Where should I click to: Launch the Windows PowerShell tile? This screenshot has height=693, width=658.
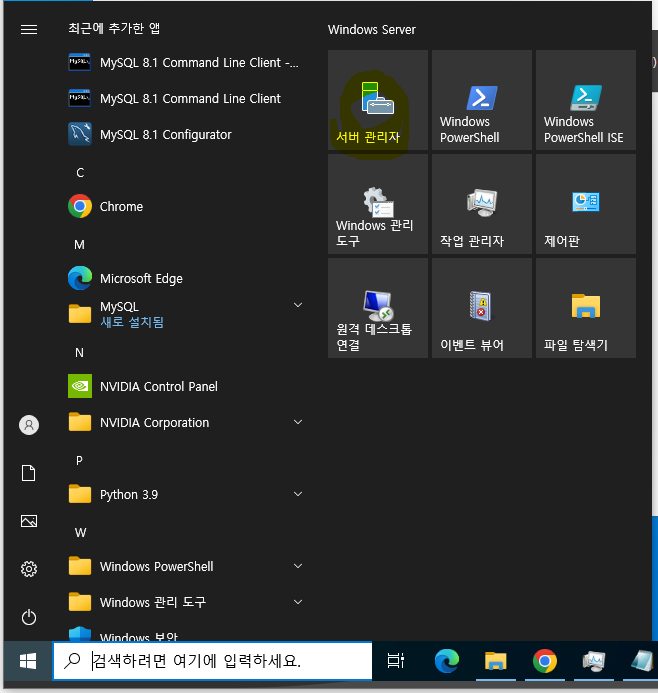pyautogui.click(x=482, y=100)
